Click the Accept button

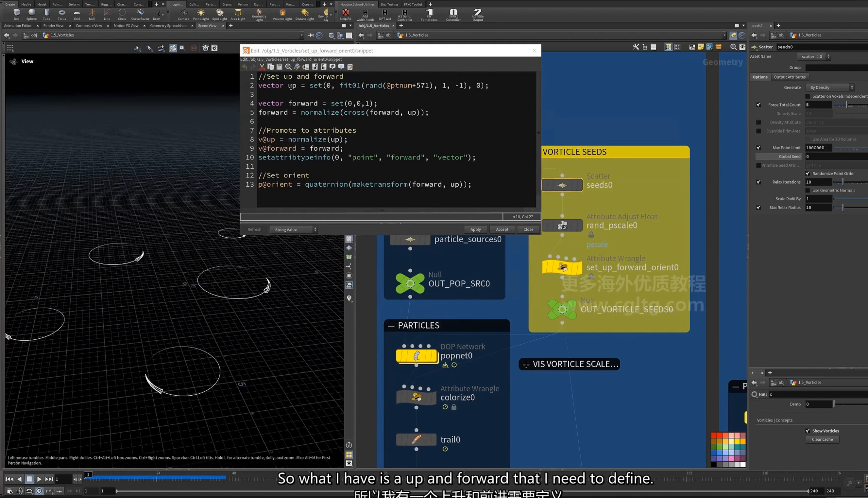[502, 229]
